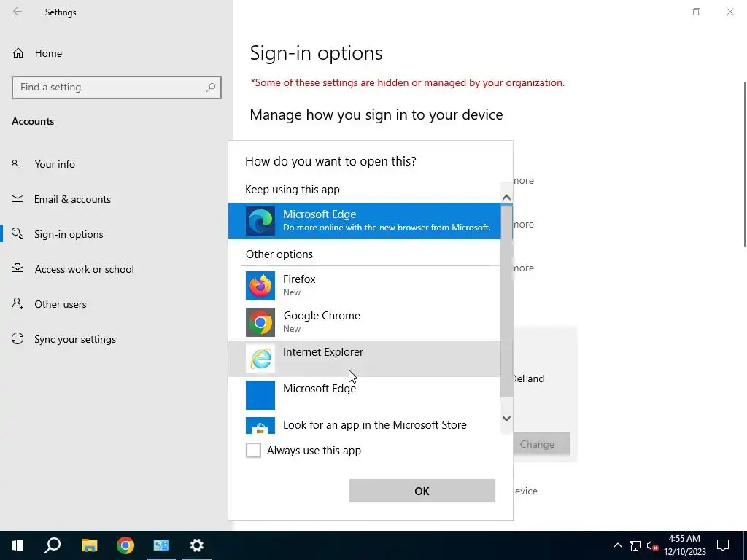Click Look for an app in the Microsoft Store
Image resolution: width=747 pixels, height=560 pixels.
(375, 425)
